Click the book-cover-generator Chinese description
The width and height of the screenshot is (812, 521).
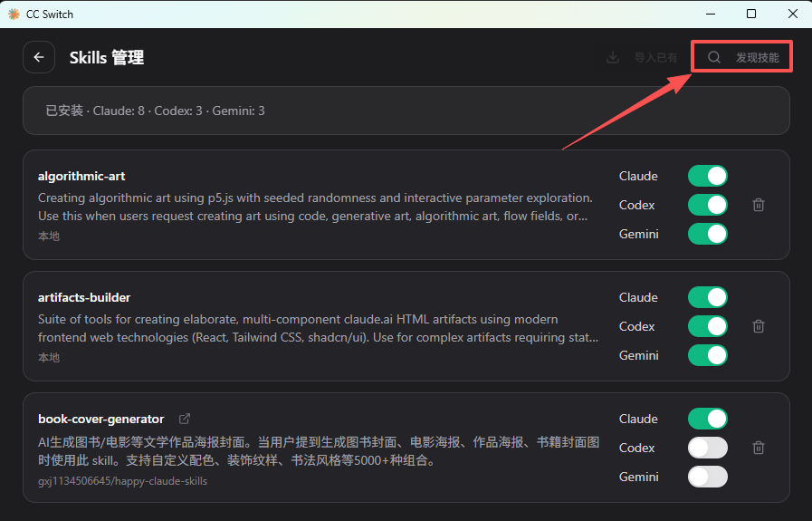(x=319, y=451)
